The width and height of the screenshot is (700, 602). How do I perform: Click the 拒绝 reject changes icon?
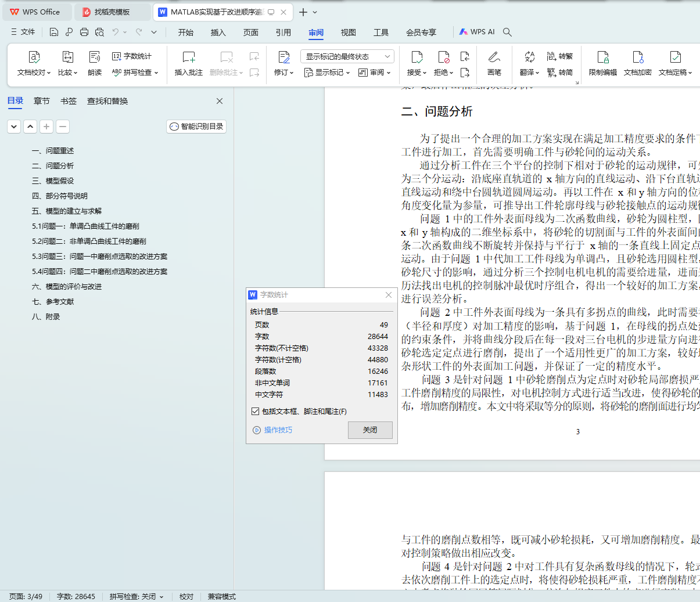[x=444, y=57]
